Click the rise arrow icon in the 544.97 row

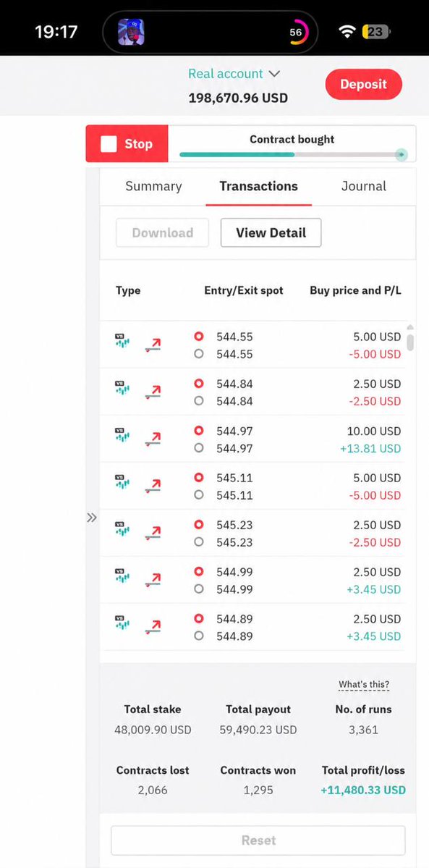[153, 439]
